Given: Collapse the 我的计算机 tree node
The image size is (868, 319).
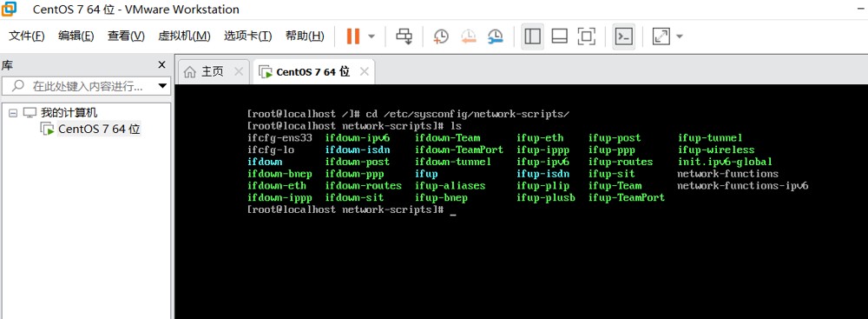Looking at the screenshot, I should [x=13, y=113].
